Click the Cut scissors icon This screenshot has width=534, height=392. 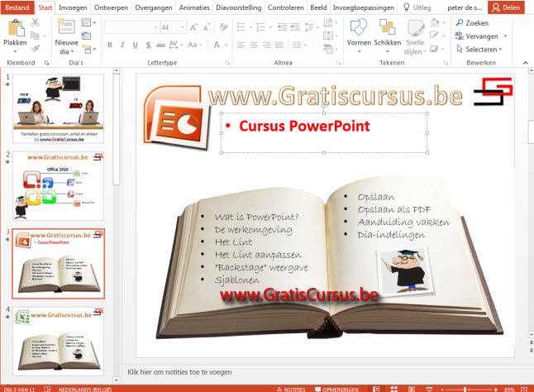click(x=35, y=22)
